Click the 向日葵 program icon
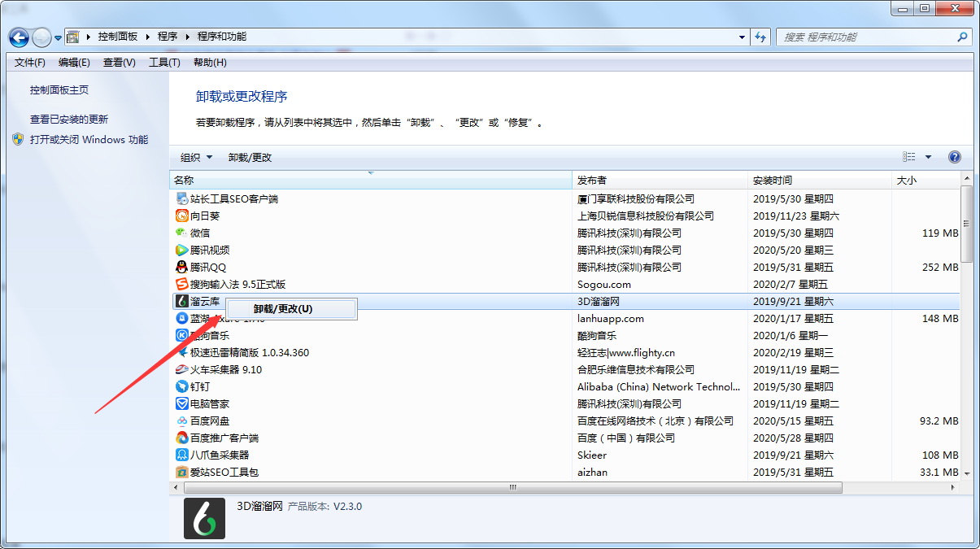The width and height of the screenshot is (980, 549). tap(182, 216)
